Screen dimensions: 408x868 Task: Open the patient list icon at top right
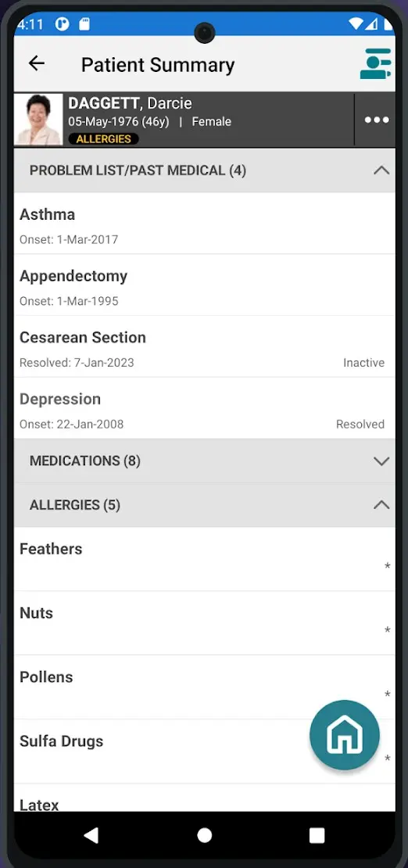[x=375, y=64]
